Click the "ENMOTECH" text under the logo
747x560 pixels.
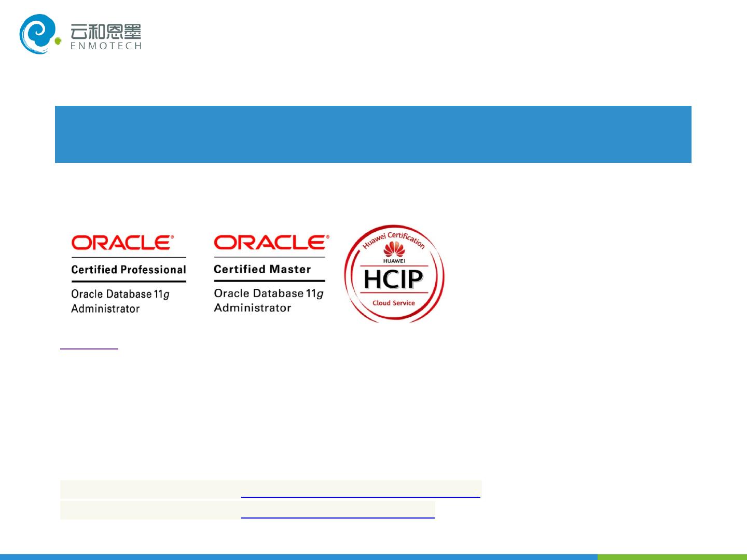point(106,46)
